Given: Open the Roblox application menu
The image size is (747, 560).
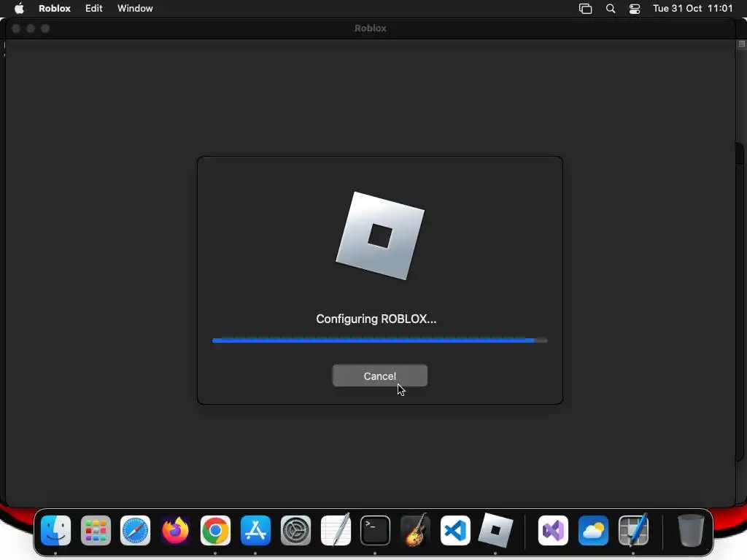Looking at the screenshot, I should click(54, 9).
